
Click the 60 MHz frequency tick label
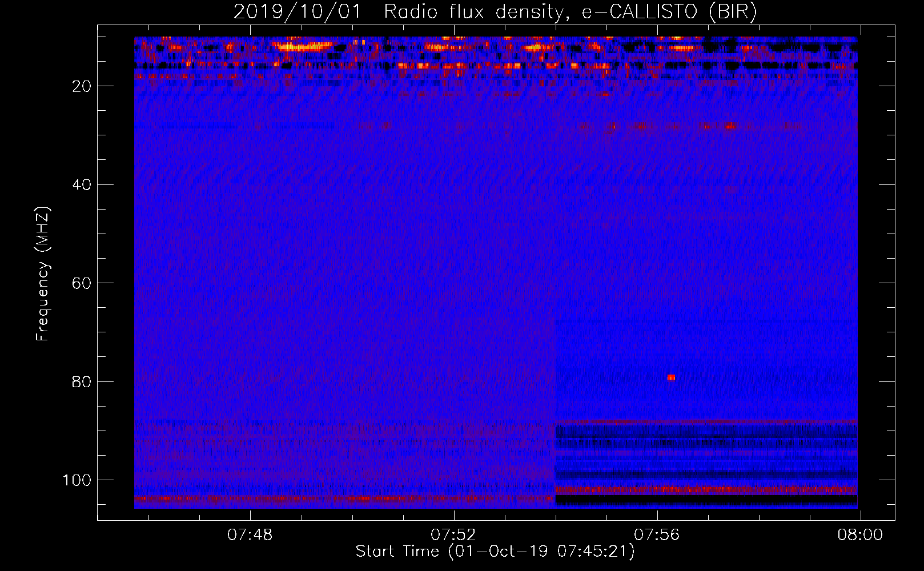pos(82,283)
